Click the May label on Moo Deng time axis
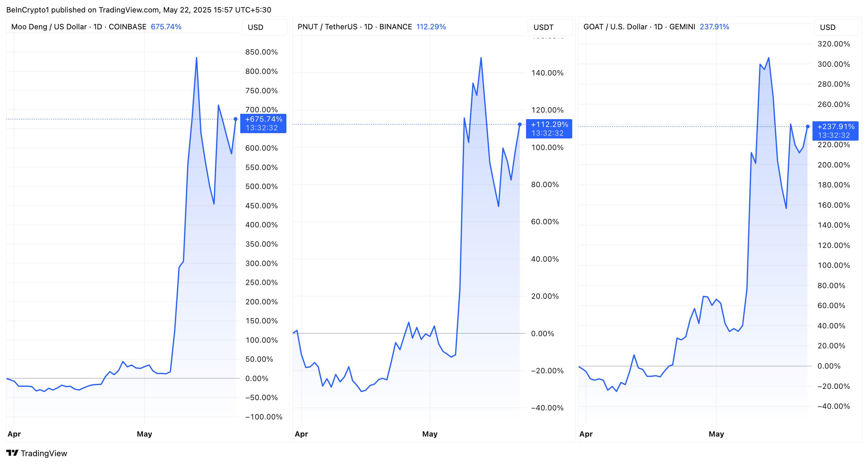The image size is (868, 464). pyautogui.click(x=144, y=434)
